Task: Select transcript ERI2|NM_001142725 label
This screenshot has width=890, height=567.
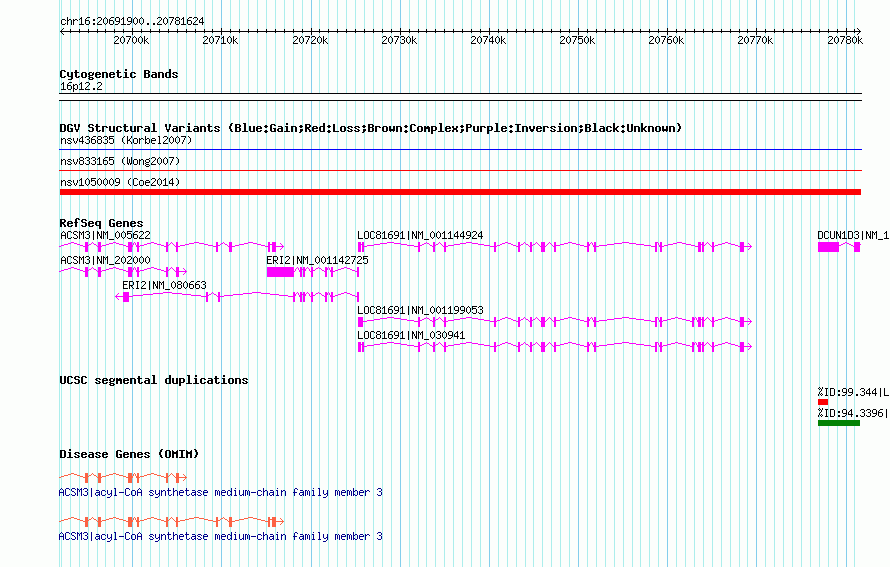Action: click(317, 260)
